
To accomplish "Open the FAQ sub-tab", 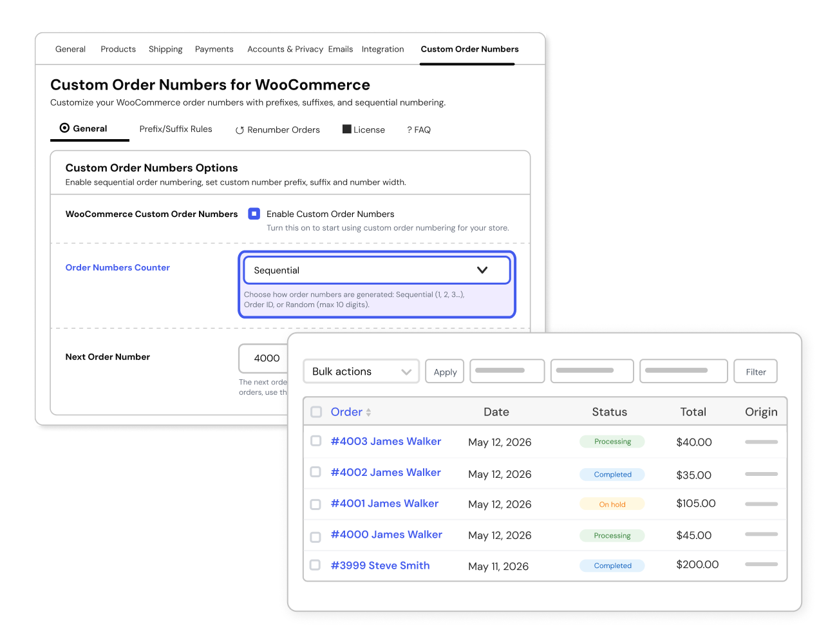I will tap(418, 129).
